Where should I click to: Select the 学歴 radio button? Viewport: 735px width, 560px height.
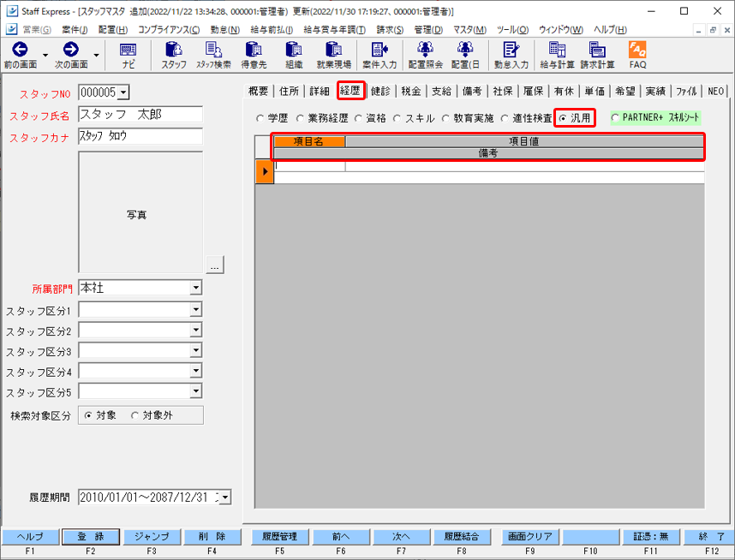click(x=260, y=118)
